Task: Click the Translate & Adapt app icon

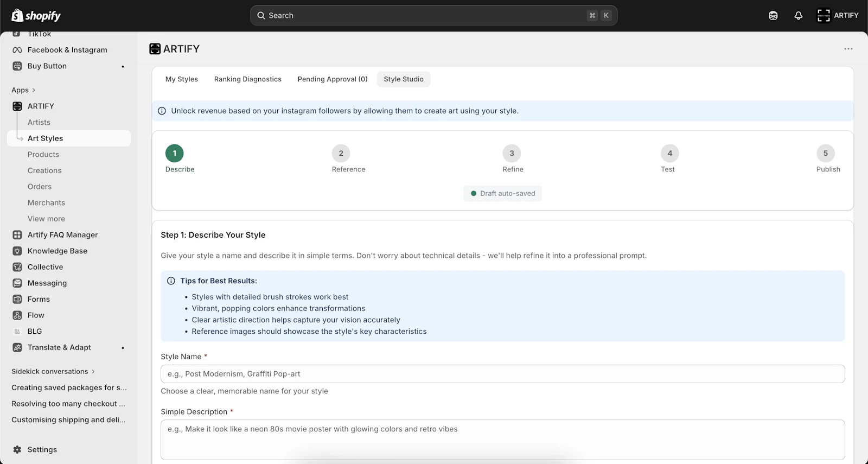Action: point(17,348)
